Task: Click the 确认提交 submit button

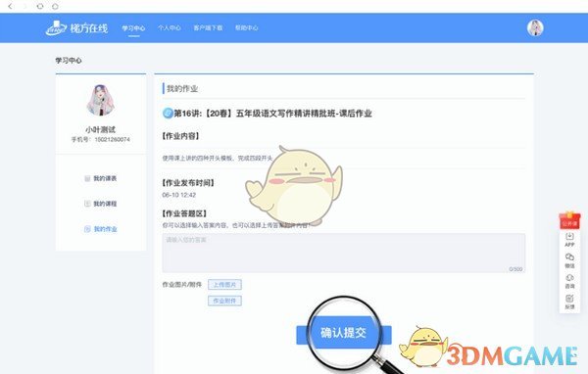Action: pos(344,334)
